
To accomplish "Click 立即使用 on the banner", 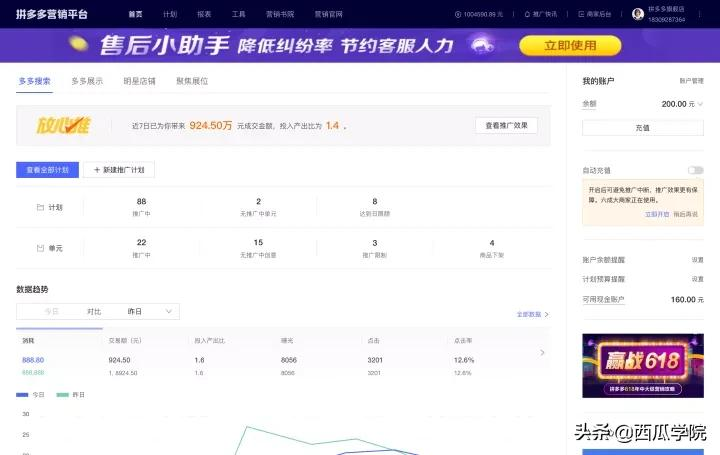I will tap(570, 45).
